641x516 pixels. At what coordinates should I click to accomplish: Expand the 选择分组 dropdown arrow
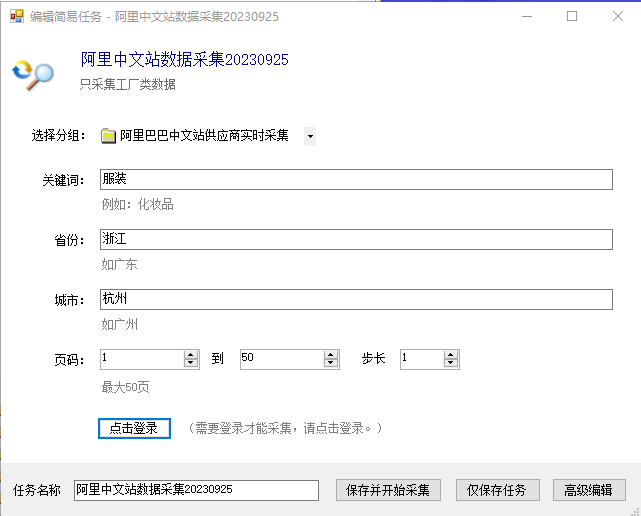pos(310,136)
